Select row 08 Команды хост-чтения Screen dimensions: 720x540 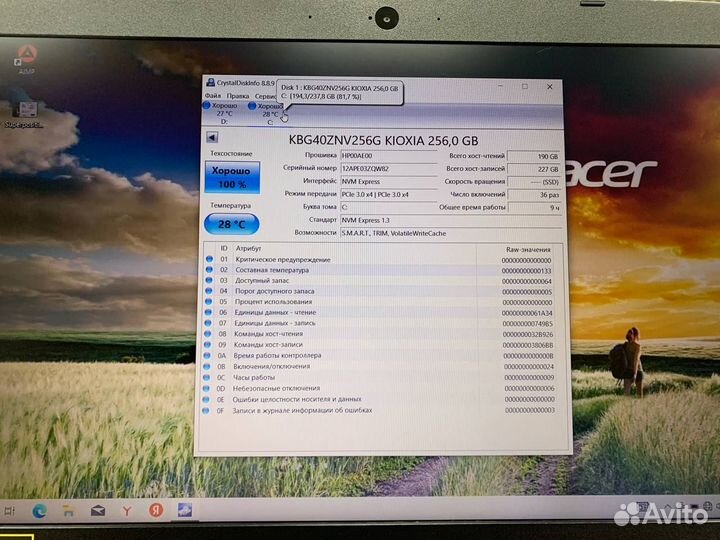point(379,334)
